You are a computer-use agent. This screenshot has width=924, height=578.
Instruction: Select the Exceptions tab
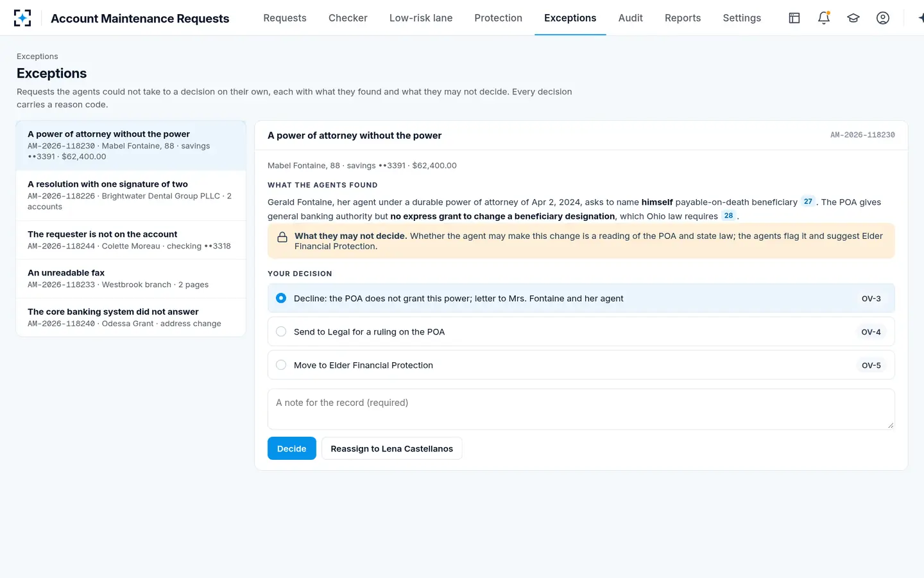point(570,18)
